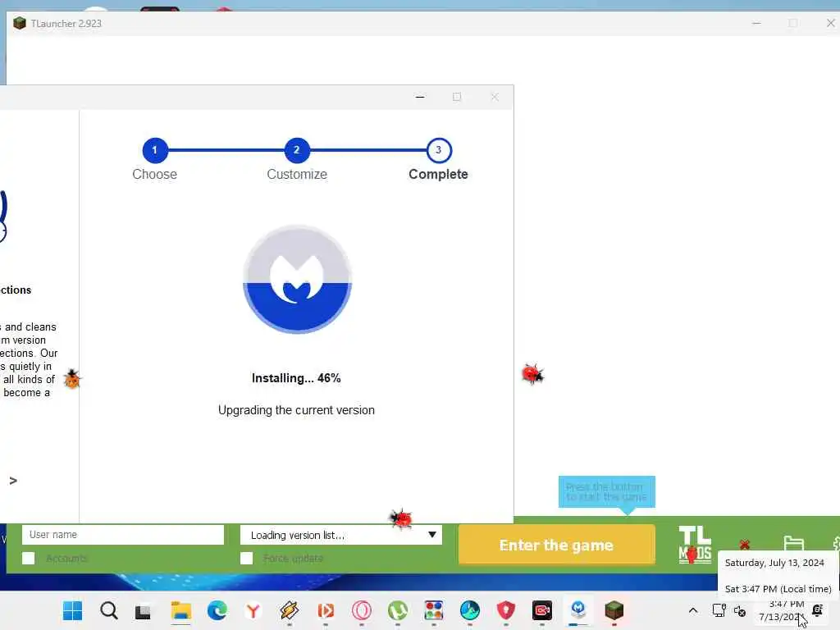Screen dimensions: 840x630
Task: Go to step 3 circle above Complete
Action: click(439, 150)
